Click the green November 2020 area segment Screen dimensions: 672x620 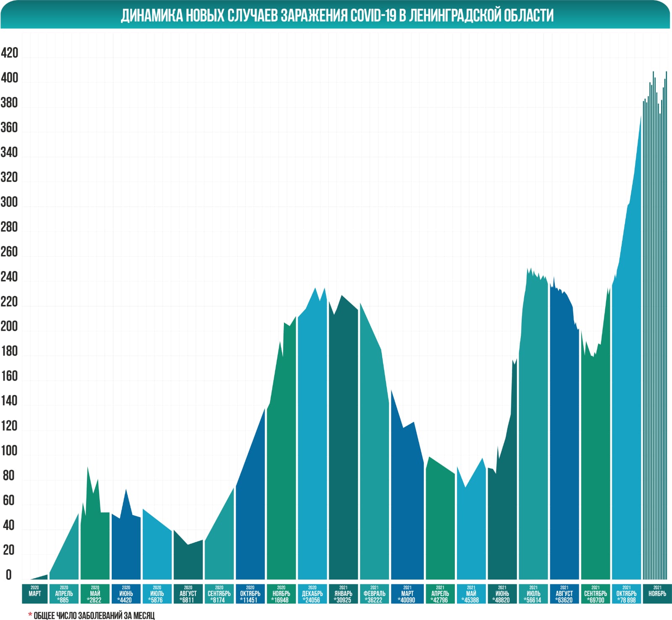coord(281,462)
